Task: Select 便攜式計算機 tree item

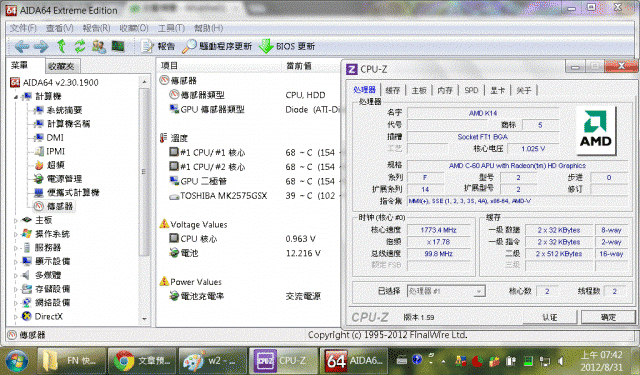Action: coord(67,193)
